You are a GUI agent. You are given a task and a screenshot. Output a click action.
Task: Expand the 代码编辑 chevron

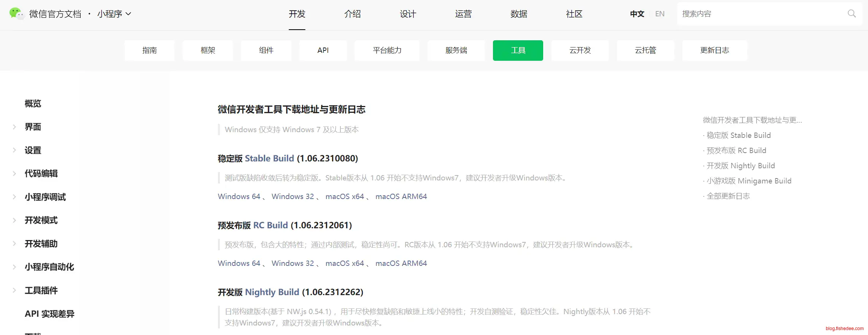(14, 174)
